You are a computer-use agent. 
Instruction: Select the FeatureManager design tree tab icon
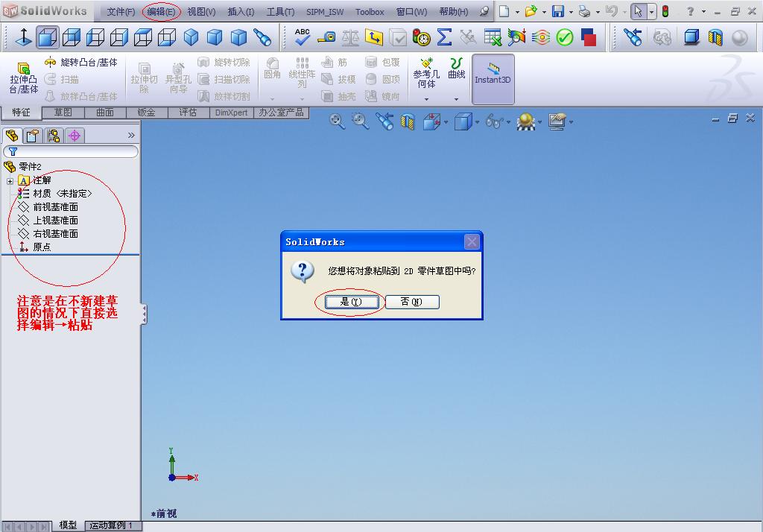click(12, 136)
